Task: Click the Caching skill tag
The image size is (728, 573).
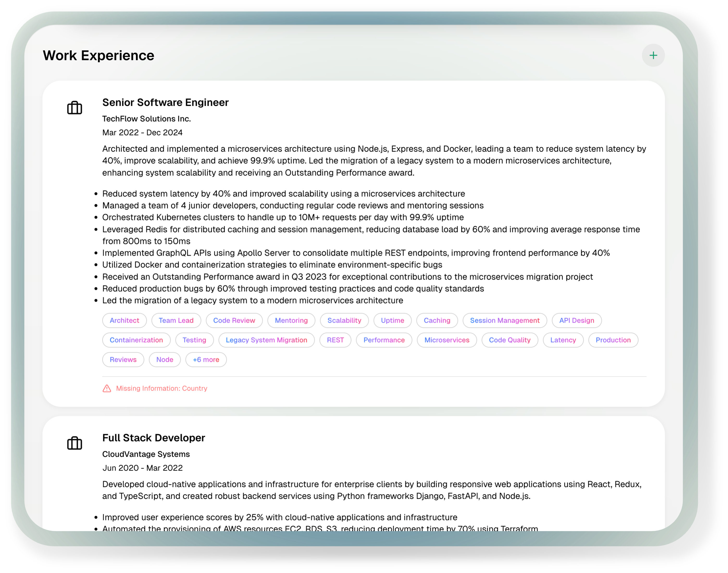Action: 437,320
